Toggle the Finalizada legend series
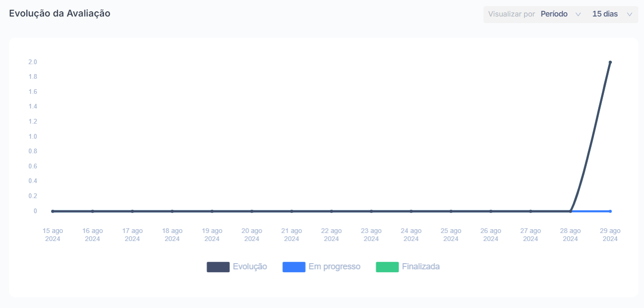This screenshot has height=308, width=644. [407, 267]
